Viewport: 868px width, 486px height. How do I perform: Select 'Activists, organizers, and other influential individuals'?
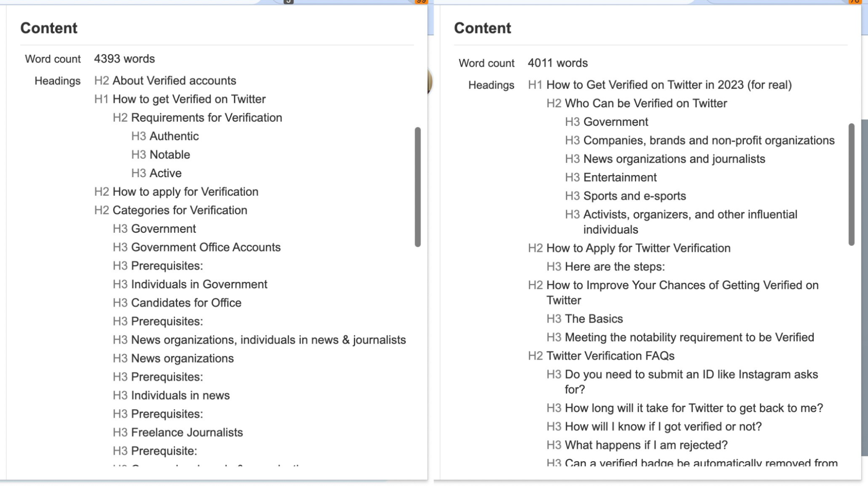coord(690,222)
